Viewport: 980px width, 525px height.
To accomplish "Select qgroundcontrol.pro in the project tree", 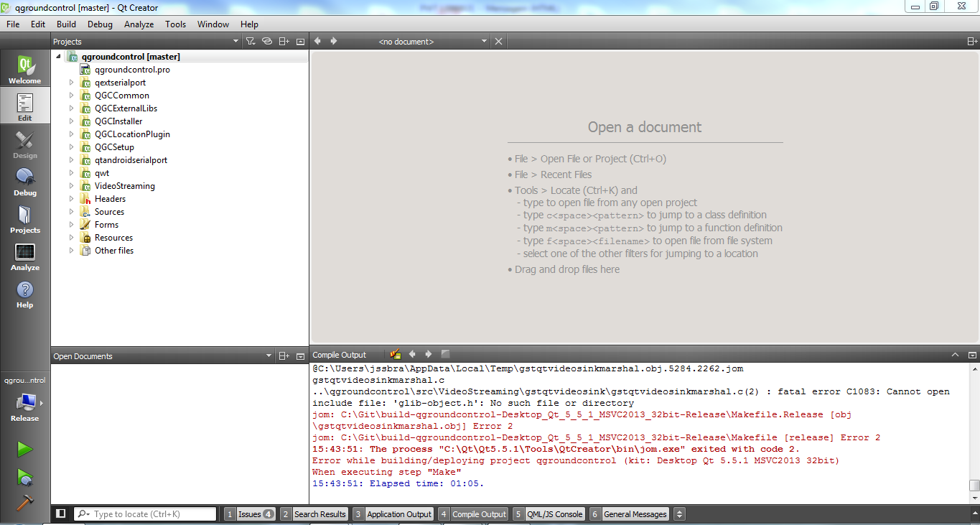I will (x=132, y=70).
